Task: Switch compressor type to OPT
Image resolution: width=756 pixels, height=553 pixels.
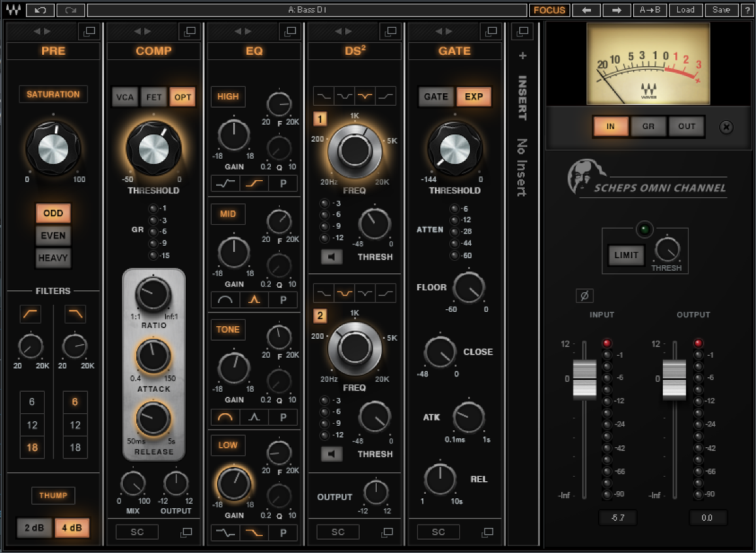Action: coord(183,97)
